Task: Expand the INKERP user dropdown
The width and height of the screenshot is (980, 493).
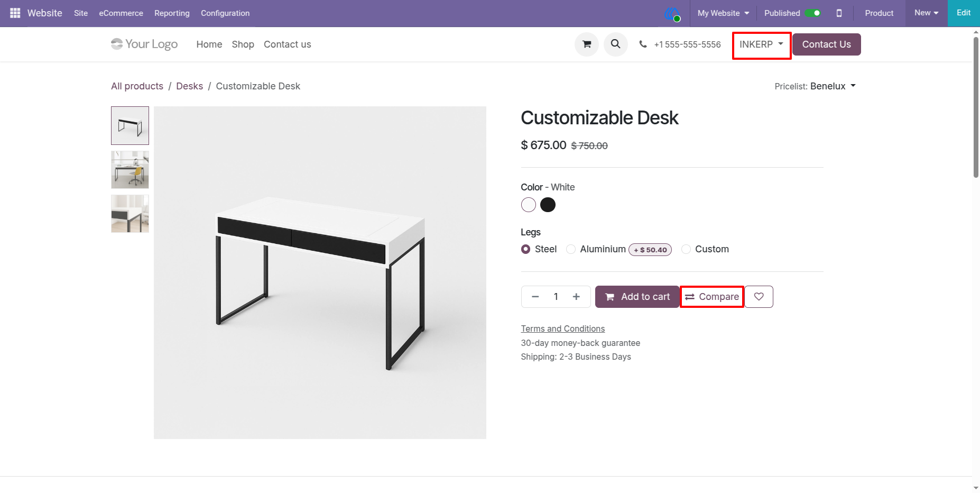Action: (x=761, y=44)
